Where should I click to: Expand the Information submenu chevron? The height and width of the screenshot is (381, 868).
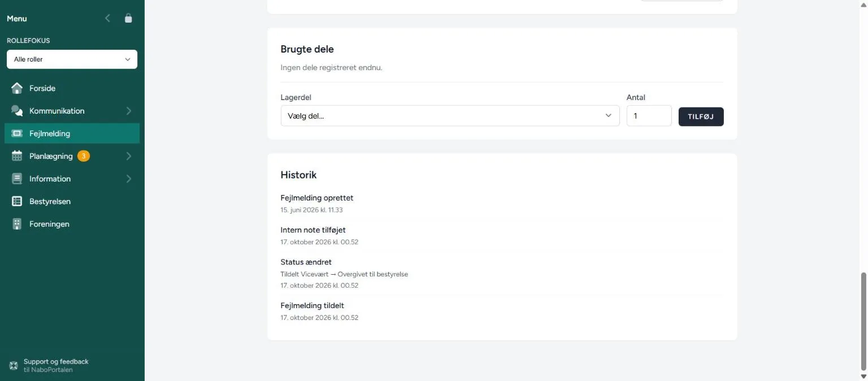tap(128, 179)
